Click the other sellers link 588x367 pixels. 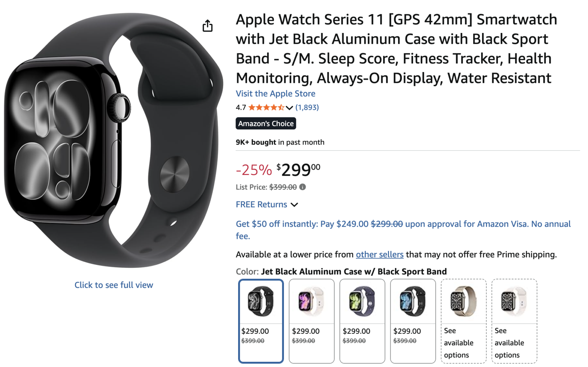(x=379, y=254)
